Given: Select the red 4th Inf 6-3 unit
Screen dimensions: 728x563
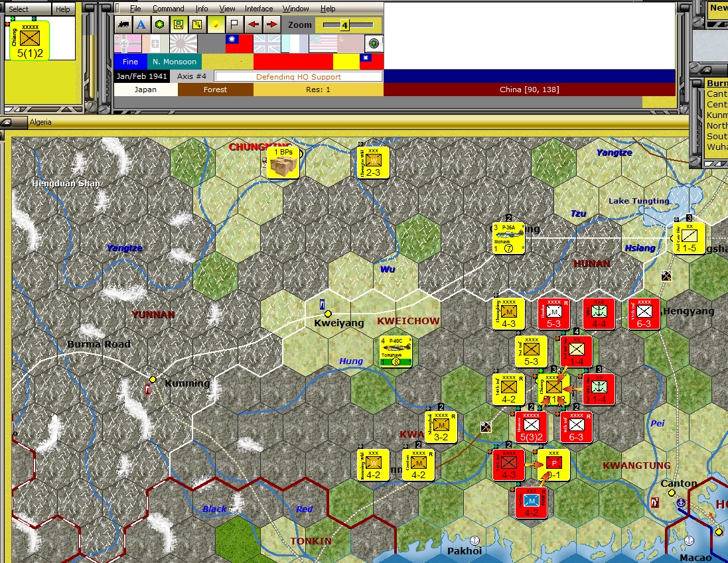Looking at the screenshot, I should 576,428.
